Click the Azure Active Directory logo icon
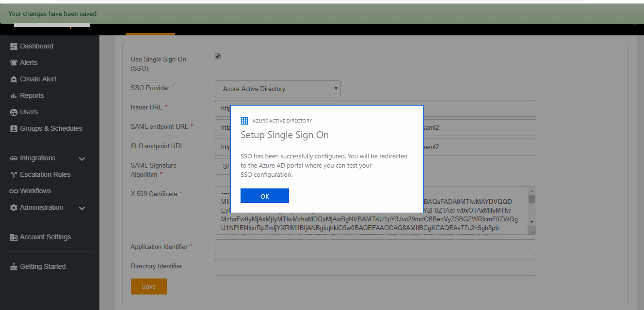The height and width of the screenshot is (310, 644). click(x=244, y=121)
